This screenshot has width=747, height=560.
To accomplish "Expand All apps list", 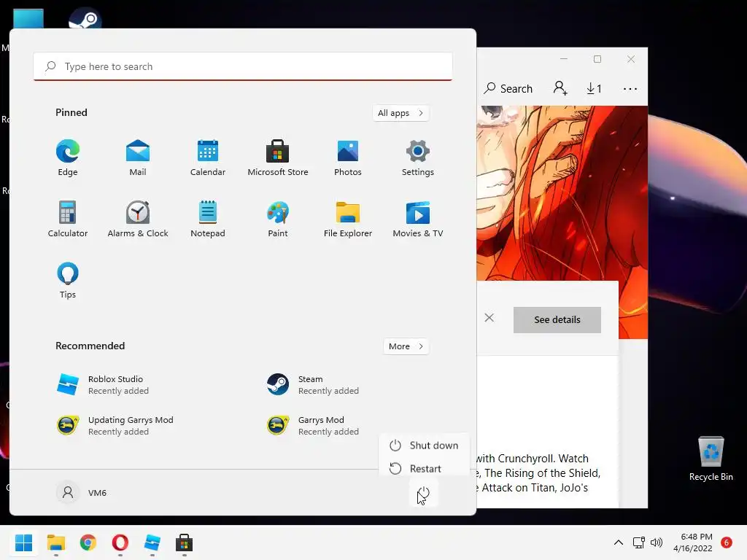I will pyautogui.click(x=400, y=113).
